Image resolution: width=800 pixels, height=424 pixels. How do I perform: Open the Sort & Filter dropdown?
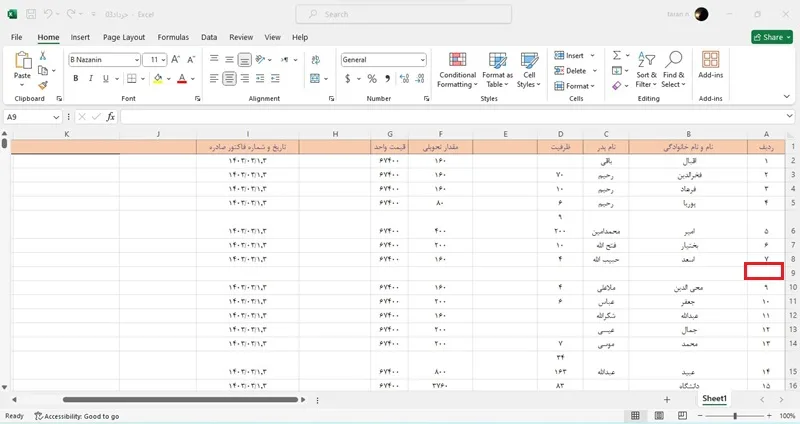click(646, 70)
